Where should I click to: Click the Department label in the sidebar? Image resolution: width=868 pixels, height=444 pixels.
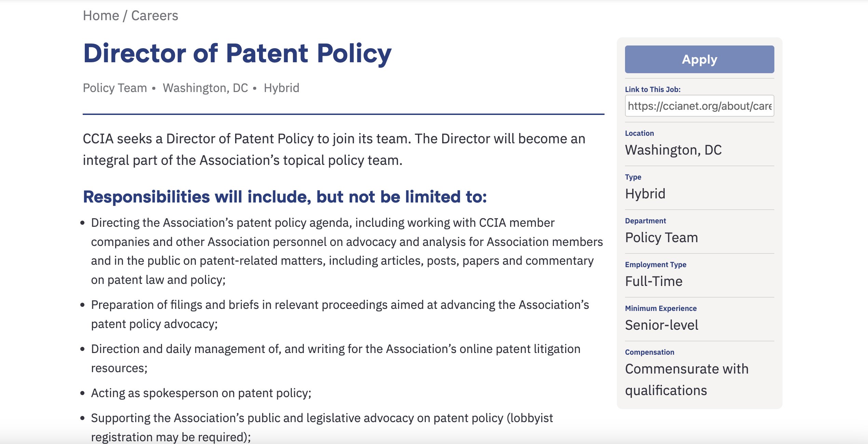tap(645, 221)
